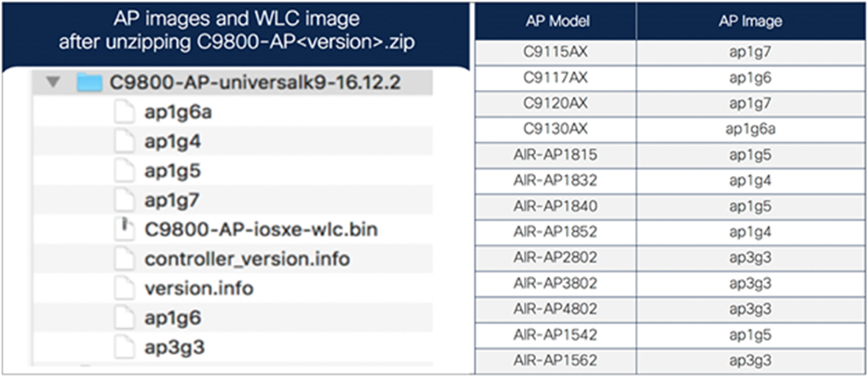Select the version.info file name

[x=198, y=289]
